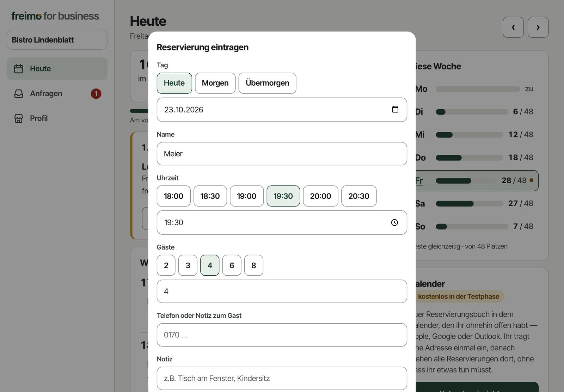
Task: Open the date picker calendar icon
Action: [x=395, y=109]
